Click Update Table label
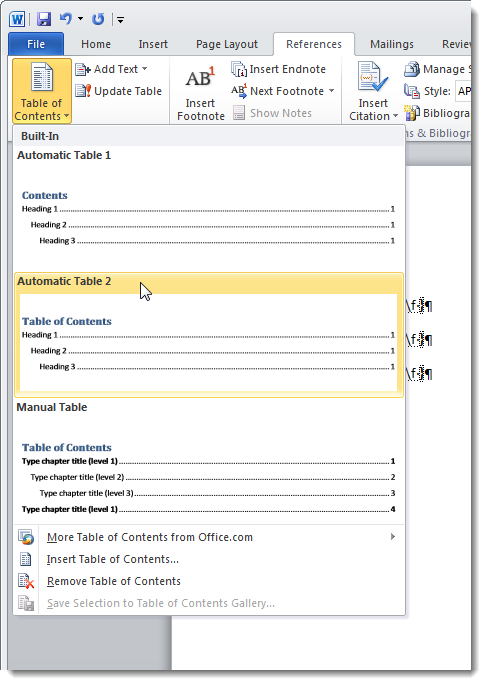Viewport: 486px width, 685px height. (128, 91)
